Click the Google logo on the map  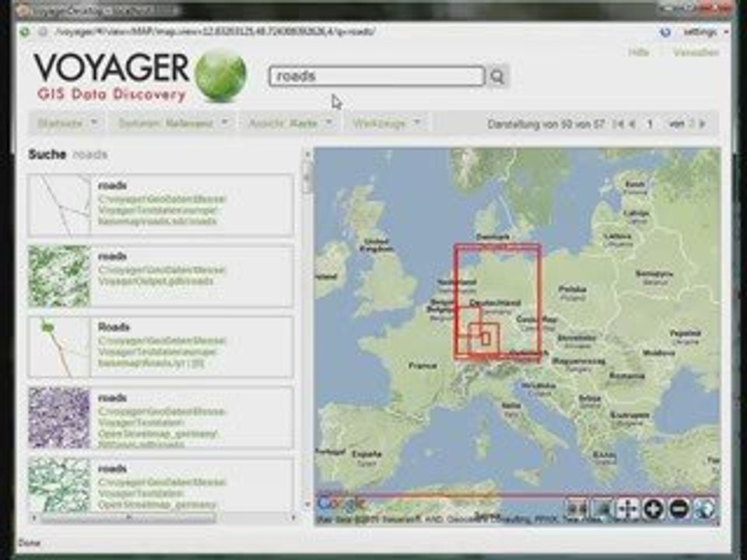pos(341,503)
